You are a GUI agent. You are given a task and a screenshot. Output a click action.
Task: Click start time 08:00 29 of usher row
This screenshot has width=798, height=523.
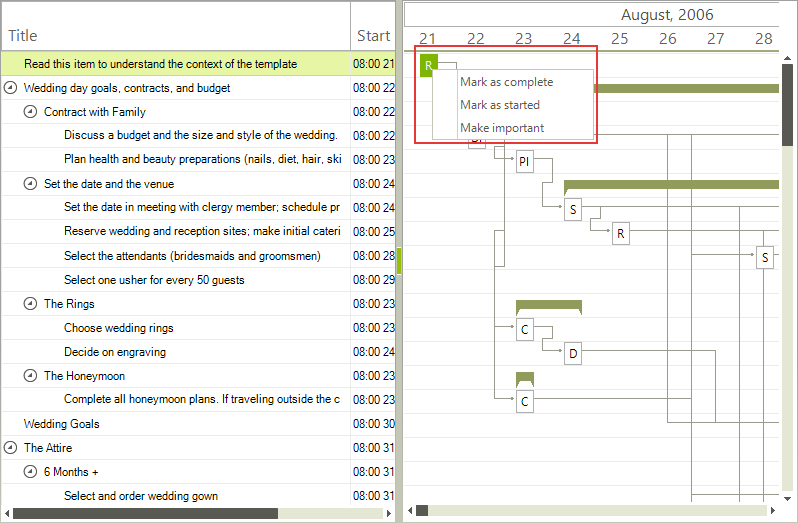374,280
